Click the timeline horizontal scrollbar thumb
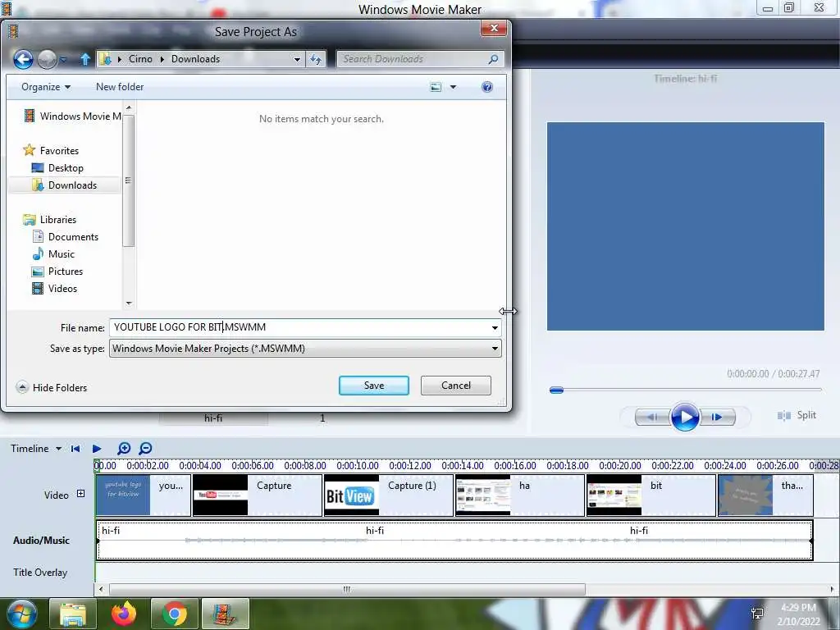This screenshot has height=630, width=840. (347, 589)
